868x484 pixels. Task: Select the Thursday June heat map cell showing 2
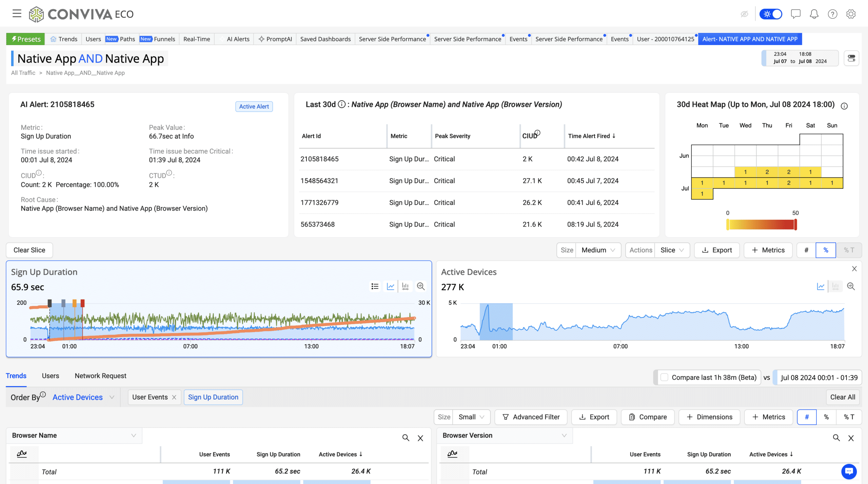[x=767, y=172]
